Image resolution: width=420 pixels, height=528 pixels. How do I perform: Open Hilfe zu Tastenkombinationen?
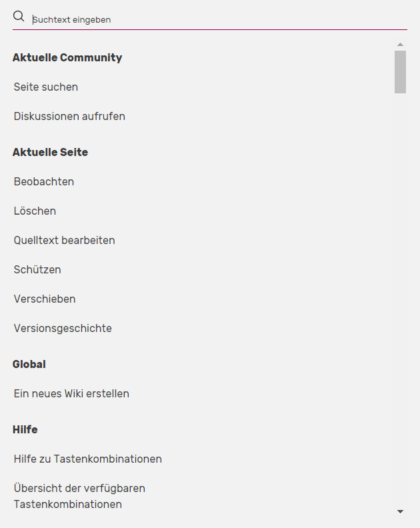tap(87, 459)
